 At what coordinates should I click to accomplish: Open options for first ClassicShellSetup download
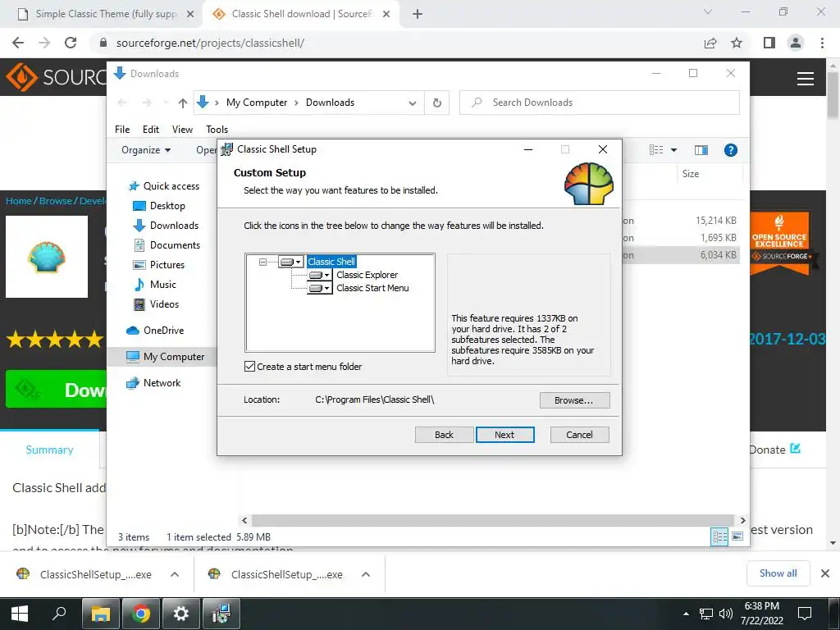tap(175, 574)
